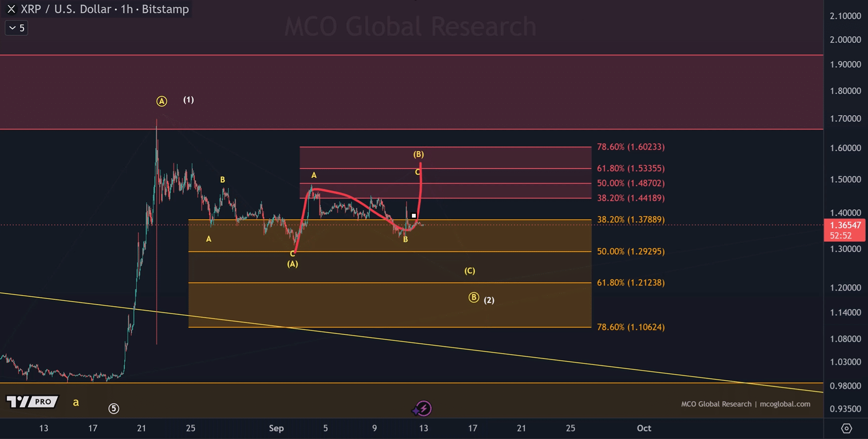Click 2.10000 on the price axis
Viewport: 868px width, 439px height.
[845, 16]
